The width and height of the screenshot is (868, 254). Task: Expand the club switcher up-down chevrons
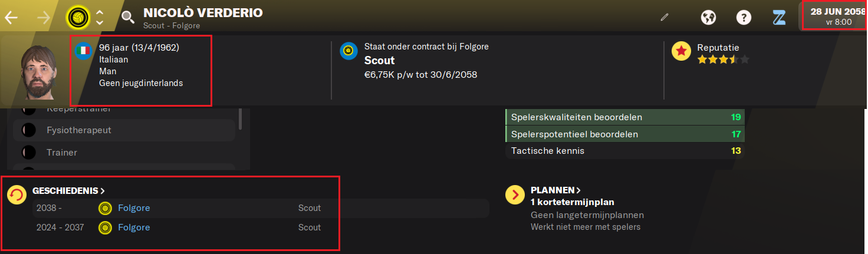tap(100, 18)
